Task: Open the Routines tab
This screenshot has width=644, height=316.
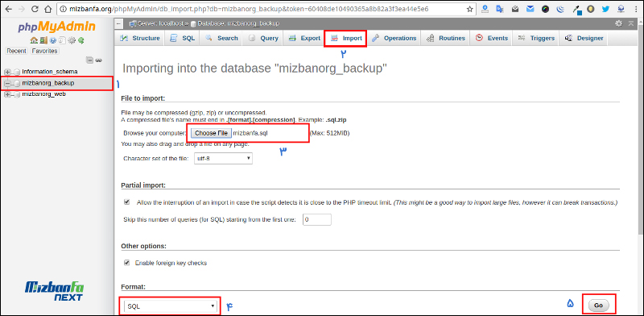Action: click(446, 38)
